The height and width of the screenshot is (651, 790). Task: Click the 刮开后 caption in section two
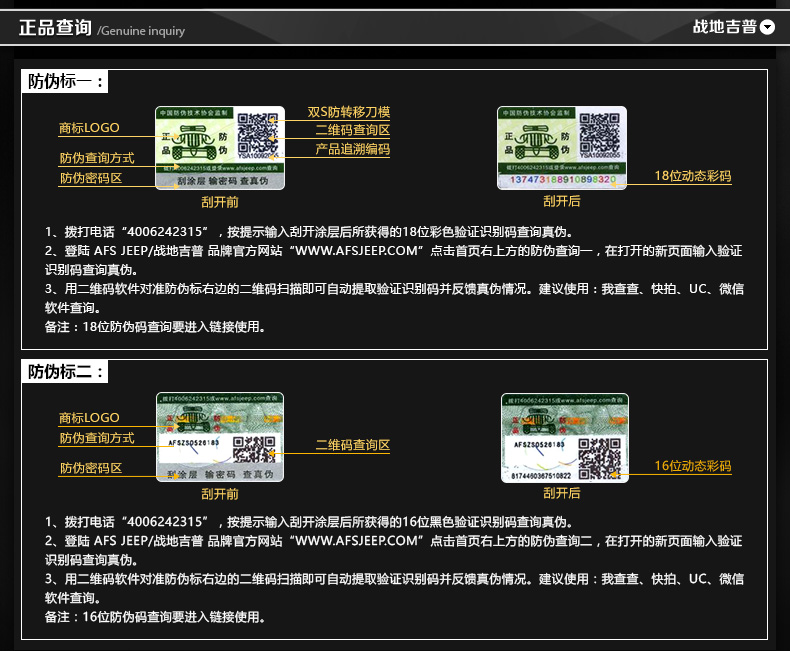point(562,493)
